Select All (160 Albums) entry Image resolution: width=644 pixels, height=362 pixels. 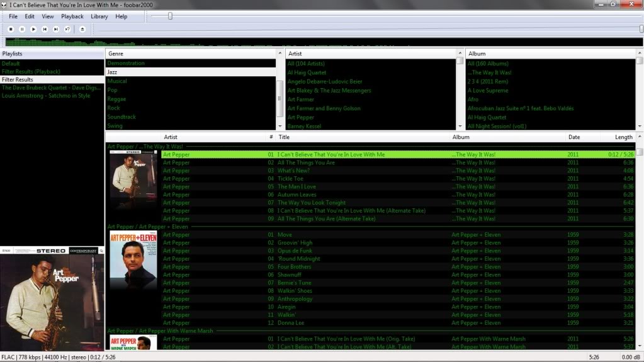[551, 64]
